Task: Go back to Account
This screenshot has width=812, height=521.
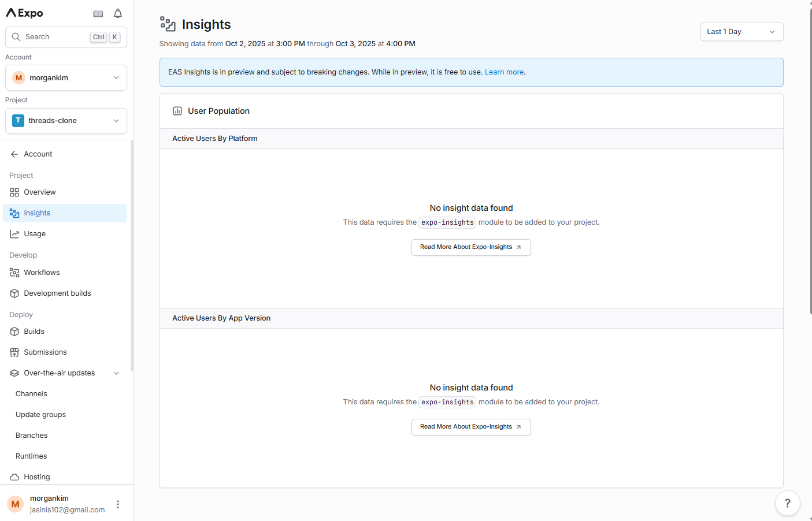Action: pyautogui.click(x=65, y=154)
